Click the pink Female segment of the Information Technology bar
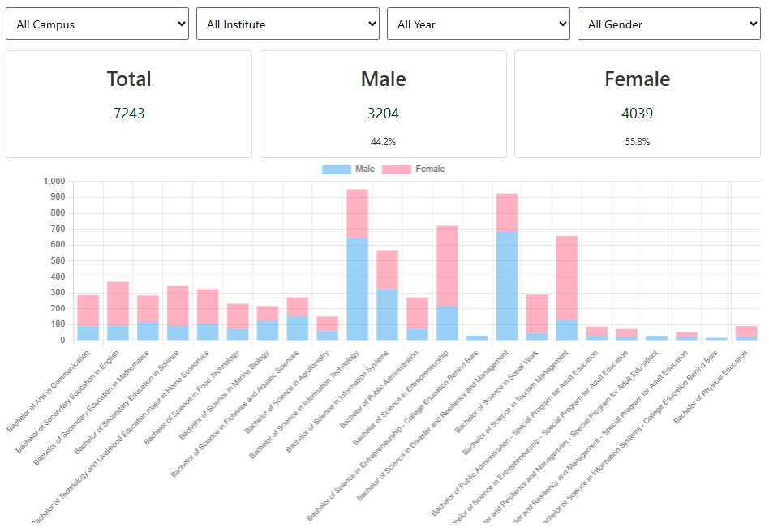 [x=357, y=213]
